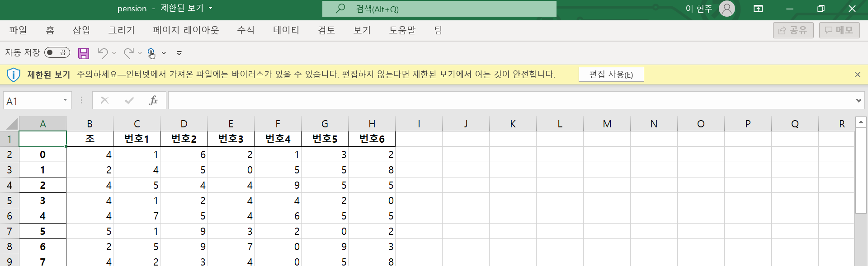
Task: Click the cell labeled 조
Action: coord(90,139)
